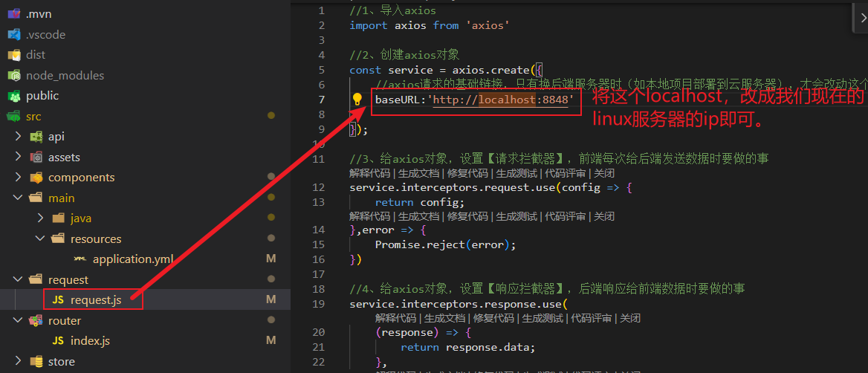This screenshot has width=868, height=373.
Task: Click line number 17 in the gutter
Action: (x=318, y=274)
